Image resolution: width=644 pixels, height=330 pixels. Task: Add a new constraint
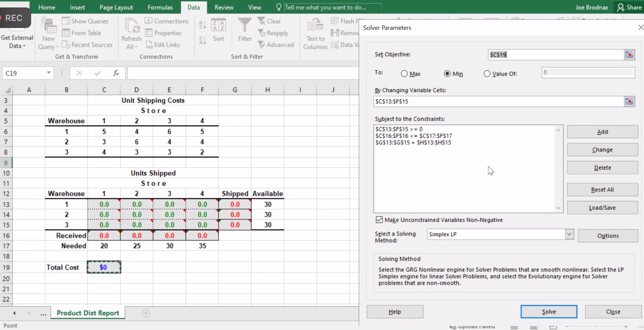(x=602, y=132)
